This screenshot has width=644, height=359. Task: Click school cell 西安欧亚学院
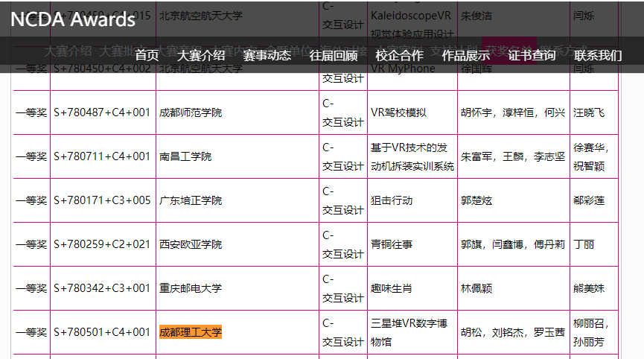point(191,244)
